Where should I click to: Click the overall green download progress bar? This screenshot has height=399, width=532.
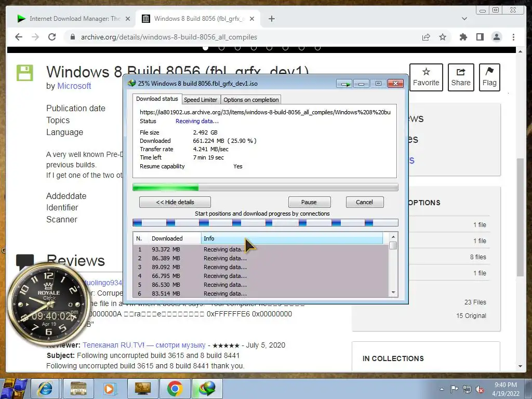(x=265, y=187)
